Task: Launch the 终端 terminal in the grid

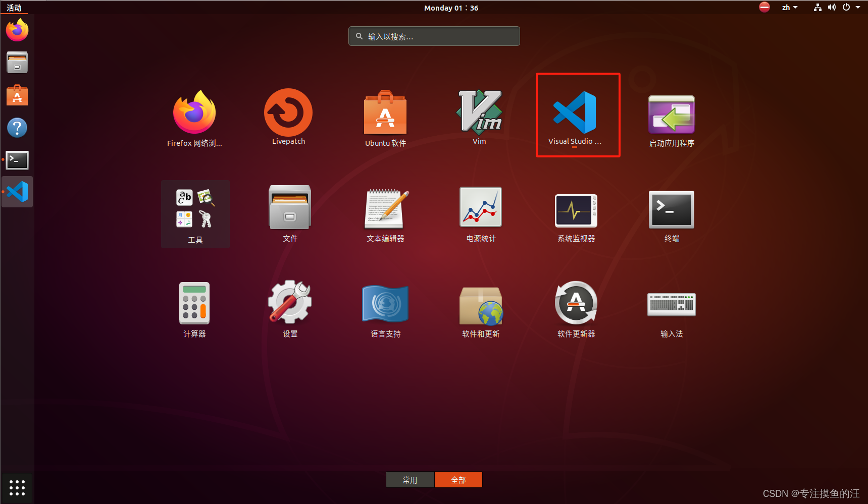Action: tap(672, 211)
